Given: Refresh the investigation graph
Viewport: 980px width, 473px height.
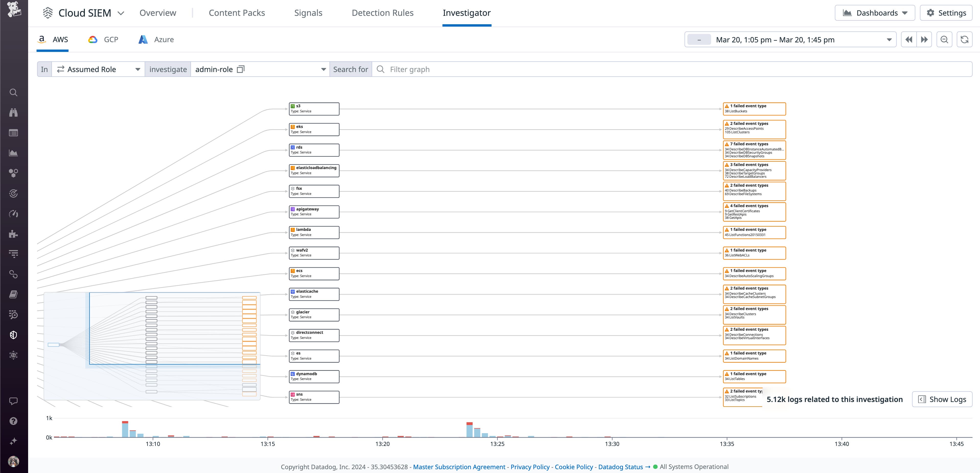Looking at the screenshot, I should 965,39.
